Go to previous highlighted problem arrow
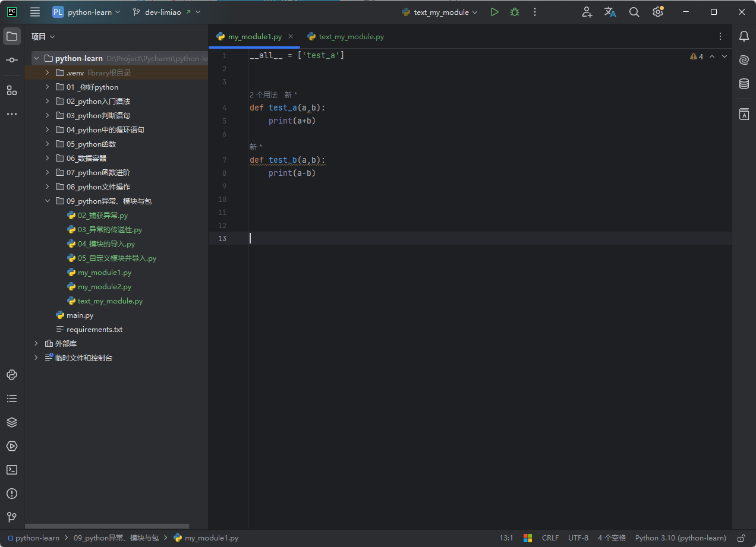The height and width of the screenshot is (547, 756). click(712, 56)
